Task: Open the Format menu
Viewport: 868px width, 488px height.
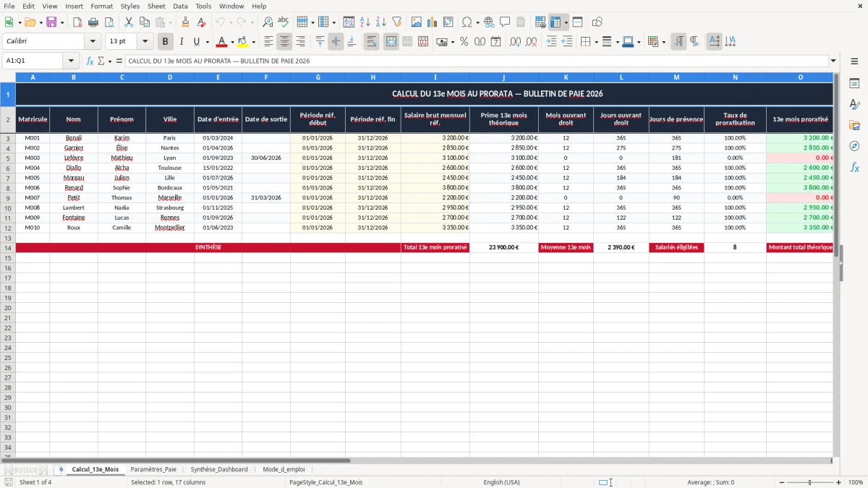Action: 102,6
